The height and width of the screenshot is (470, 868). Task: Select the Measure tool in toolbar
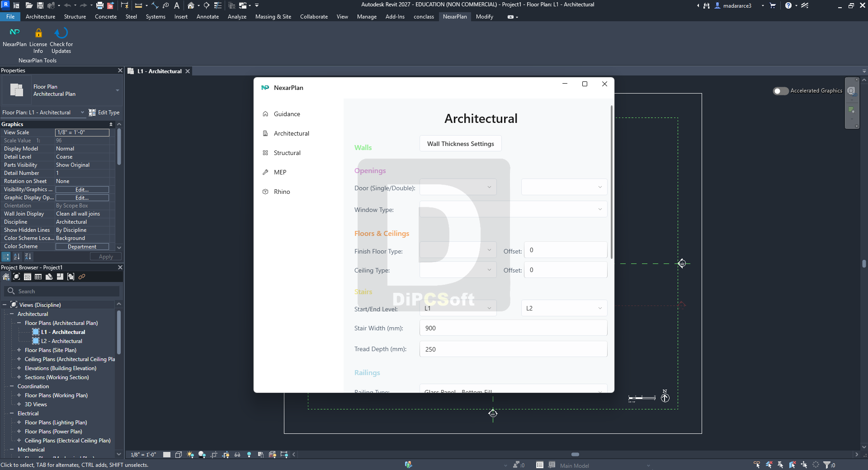point(138,5)
